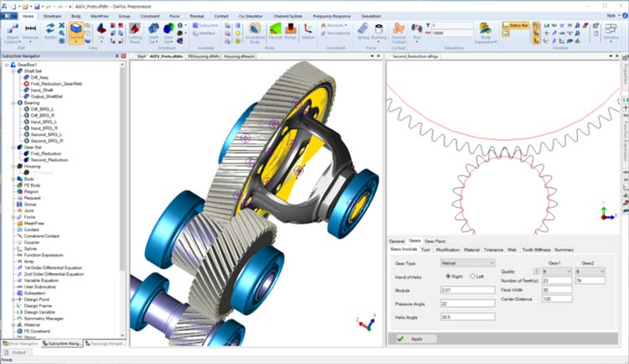This screenshot has width=629, height=364.
Task: Switch to the Tooth Stiffness tab
Action: (537, 250)
